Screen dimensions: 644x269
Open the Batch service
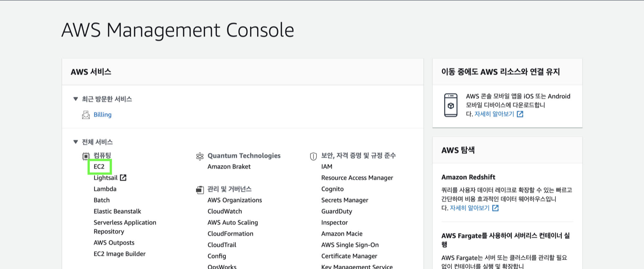point(102,200)
